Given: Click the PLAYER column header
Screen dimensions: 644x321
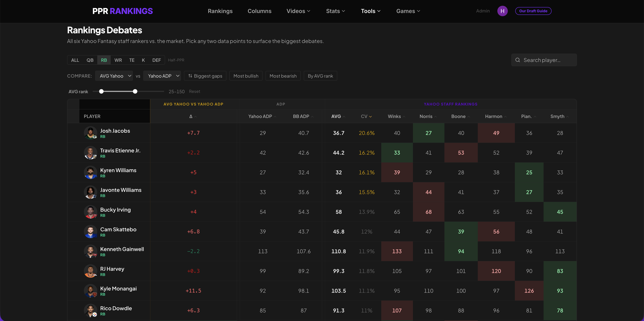Looking at the screenshot, I should click(92, 116).
